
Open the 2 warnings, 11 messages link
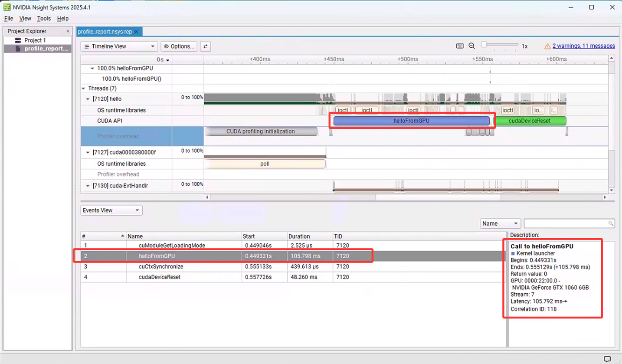coord(583,46)
